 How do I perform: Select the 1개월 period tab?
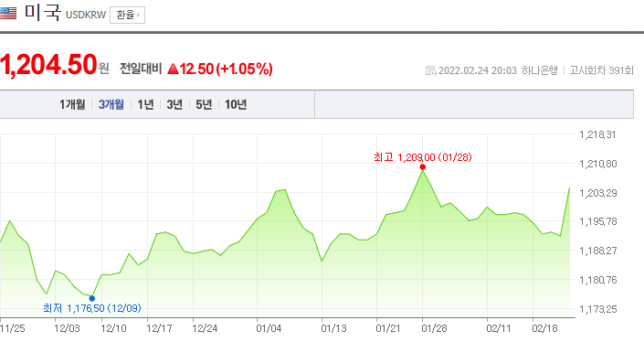click(x=72, y=104)
